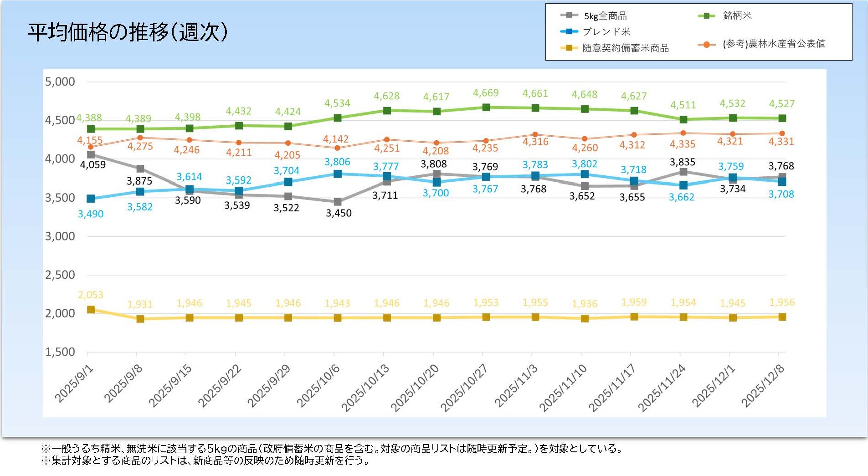The image size is (868, 476).
Task: Click the 随意契約備蓄米商品 legend text
Action: 625,48
